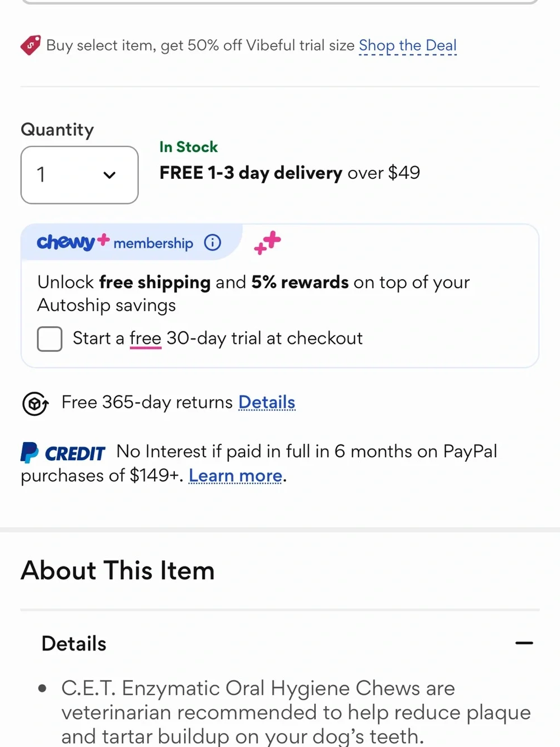Screen dimensions: 560x747
Task: Enable the free 30-day trial checkbox
Action: (50, 339)
